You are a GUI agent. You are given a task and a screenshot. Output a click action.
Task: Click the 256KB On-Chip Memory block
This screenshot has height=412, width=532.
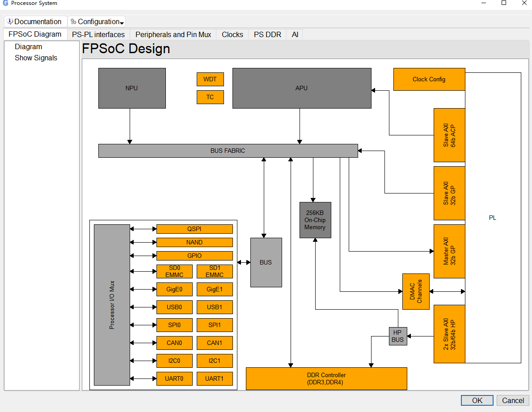[315, 220]
